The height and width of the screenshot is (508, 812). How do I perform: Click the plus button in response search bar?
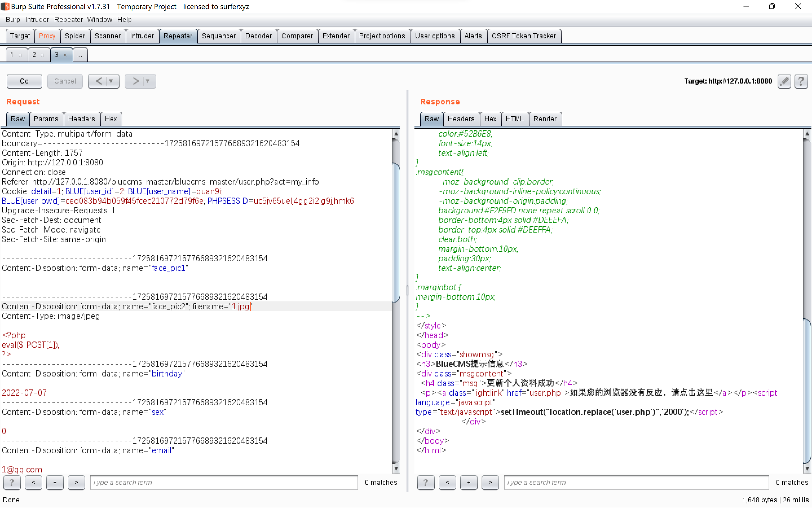click(x=469, y=483)
